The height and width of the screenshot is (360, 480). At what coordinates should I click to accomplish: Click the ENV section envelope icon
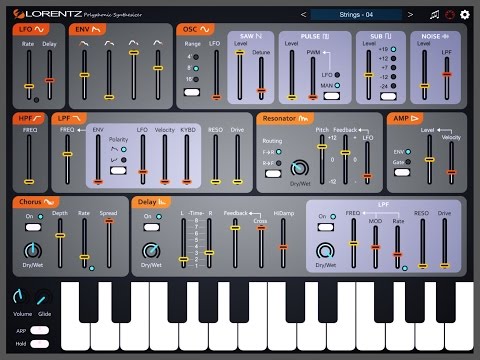(x=96, y=29)
